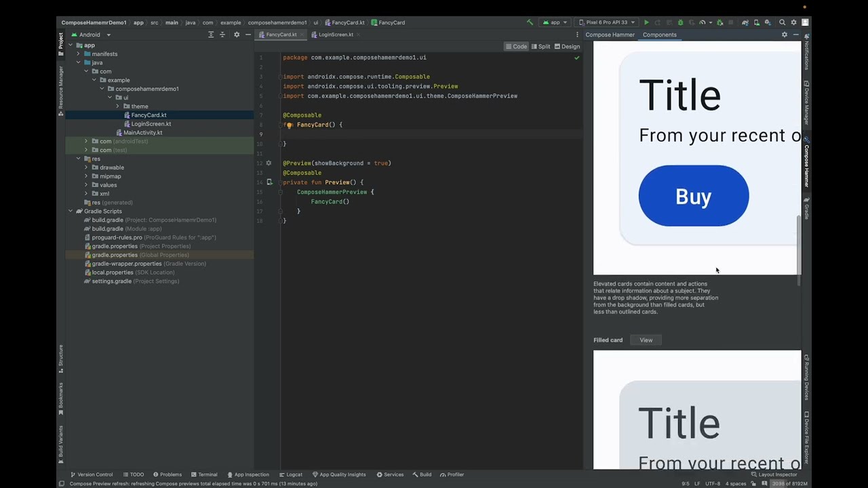Open the Gradle side tool window
The image size is (868, 488).
point(806,209)
